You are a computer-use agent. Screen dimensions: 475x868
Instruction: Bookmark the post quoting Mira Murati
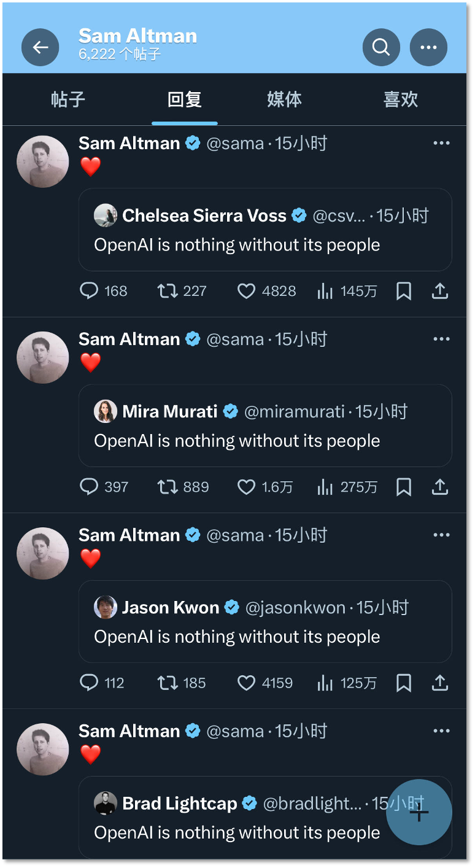coord(404,487)
